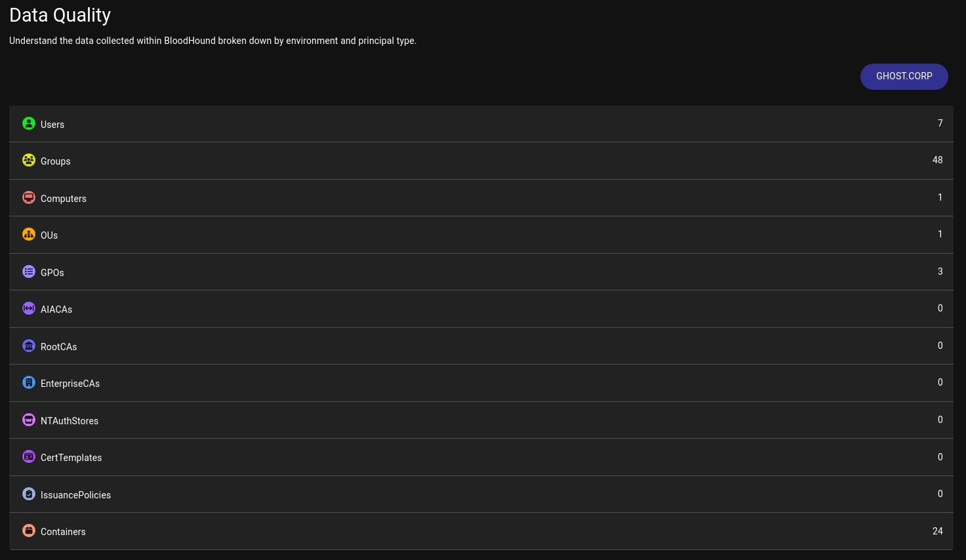Click the Data Quality page heading
Viewport: 966px width, 560px height.
coord(60,15)
